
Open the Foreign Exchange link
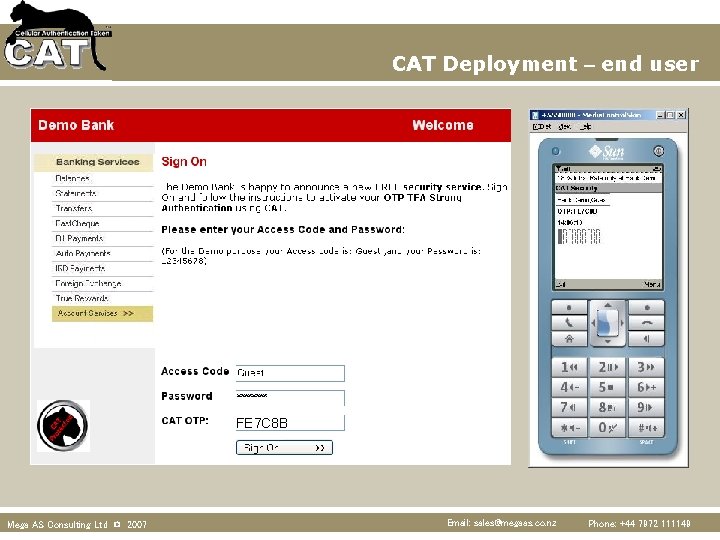click(x=88, y=284)
